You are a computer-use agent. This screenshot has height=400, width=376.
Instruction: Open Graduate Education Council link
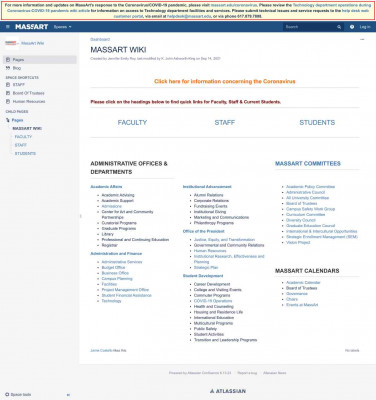click(x=310, y=226)
